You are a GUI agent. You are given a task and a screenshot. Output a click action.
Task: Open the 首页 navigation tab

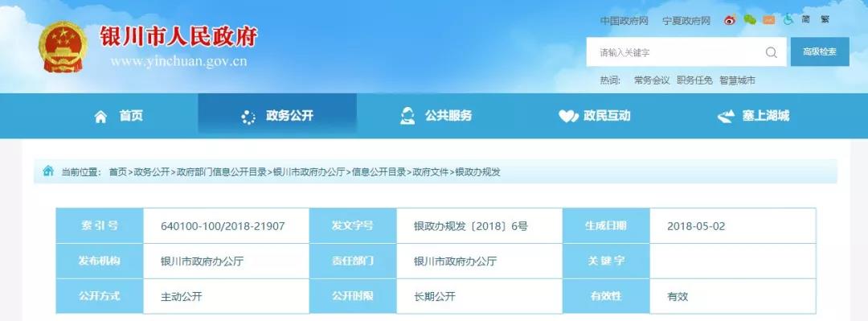coord(118,116)
